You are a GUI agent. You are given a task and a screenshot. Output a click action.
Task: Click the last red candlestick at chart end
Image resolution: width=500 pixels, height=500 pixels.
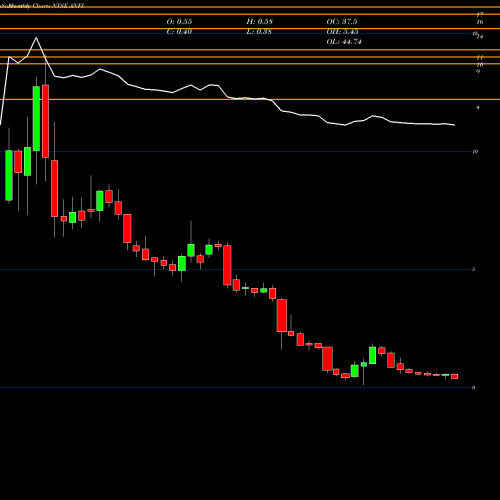pos(455,376)
